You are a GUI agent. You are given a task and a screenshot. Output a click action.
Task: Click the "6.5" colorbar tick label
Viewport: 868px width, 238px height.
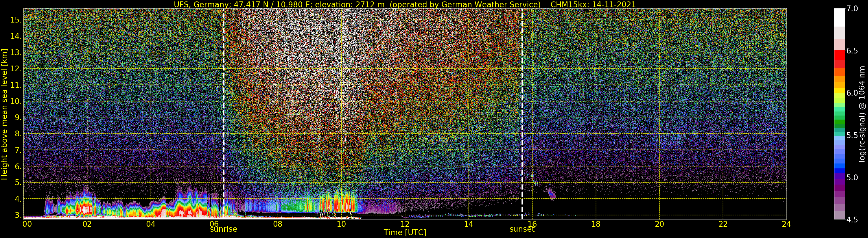pyautogui.click(x=852, y=51)
